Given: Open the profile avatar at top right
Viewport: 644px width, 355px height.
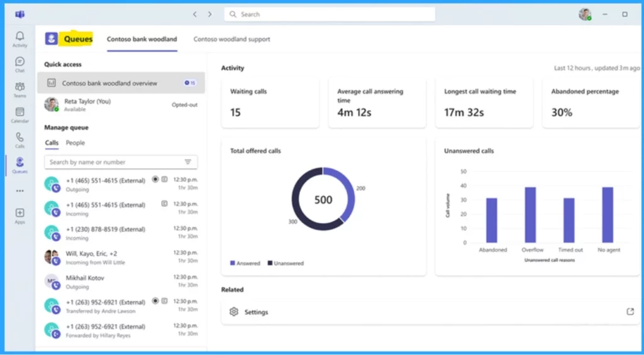Looking at the screenshot, I should click(585, 14).
